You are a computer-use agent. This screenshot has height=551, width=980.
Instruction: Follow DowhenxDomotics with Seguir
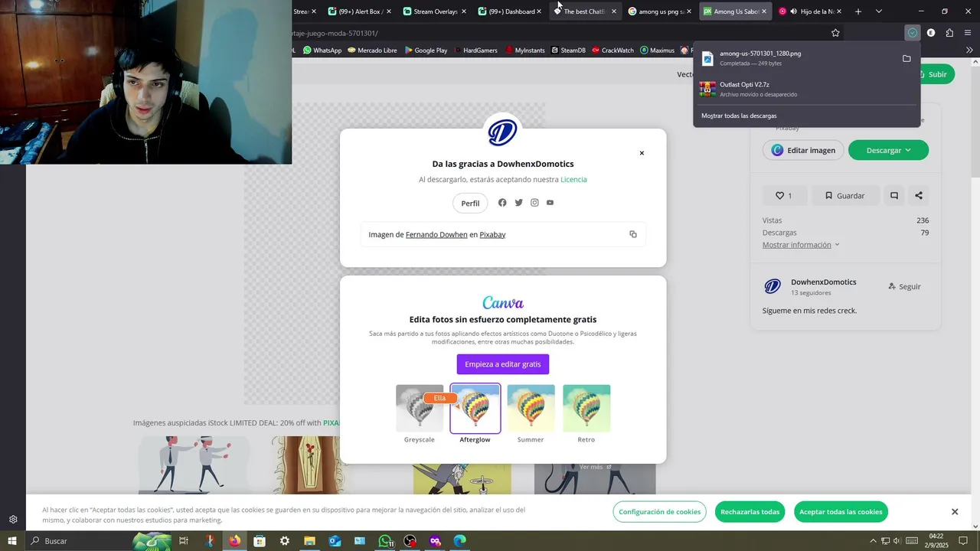[904, 287]
